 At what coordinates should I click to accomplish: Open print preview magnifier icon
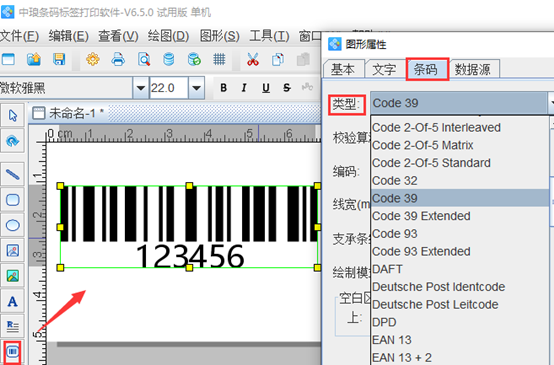coord(144,59)
